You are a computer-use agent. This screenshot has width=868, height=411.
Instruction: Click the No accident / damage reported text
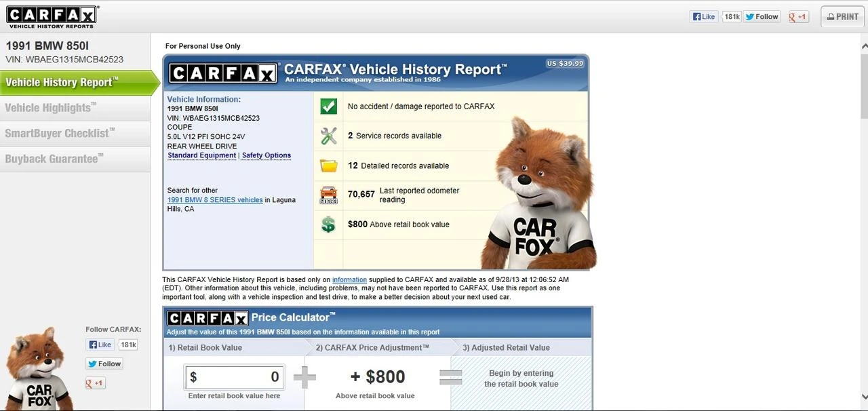pyautogui.click(x=421, y=106)
